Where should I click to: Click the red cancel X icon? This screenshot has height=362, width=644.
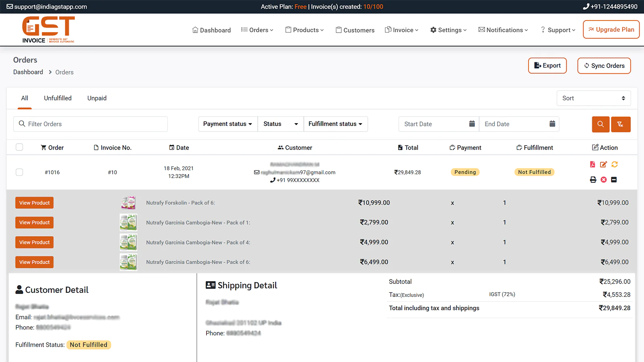pos(604,180)
